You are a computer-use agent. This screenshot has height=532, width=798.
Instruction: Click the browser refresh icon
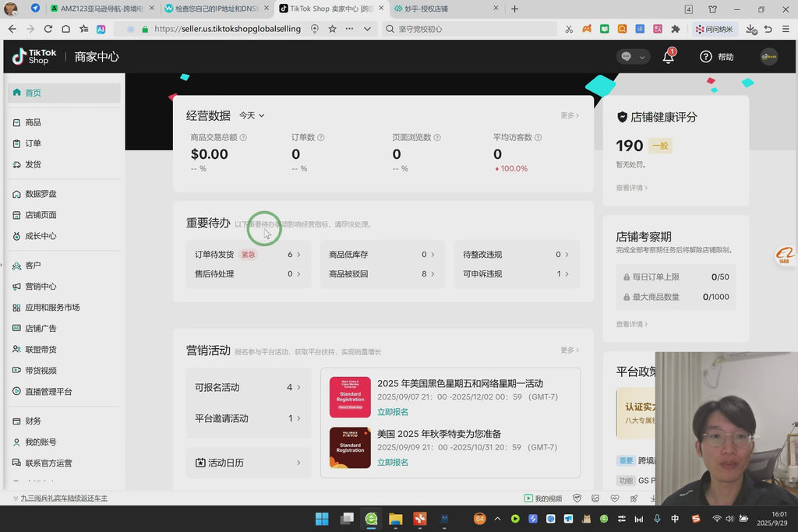coord(48,29)
